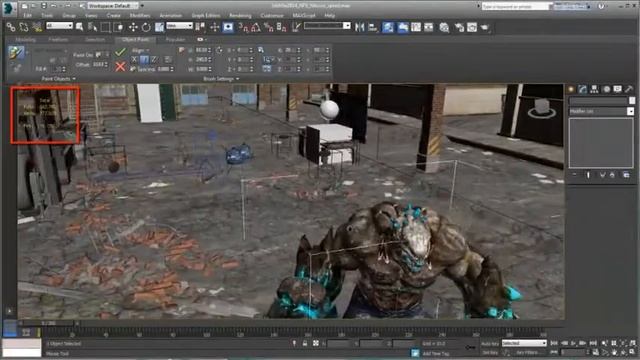Toggle Keyboard Shortcut Override button
Screen dimensions: 640x360
(x=228, y=27)
